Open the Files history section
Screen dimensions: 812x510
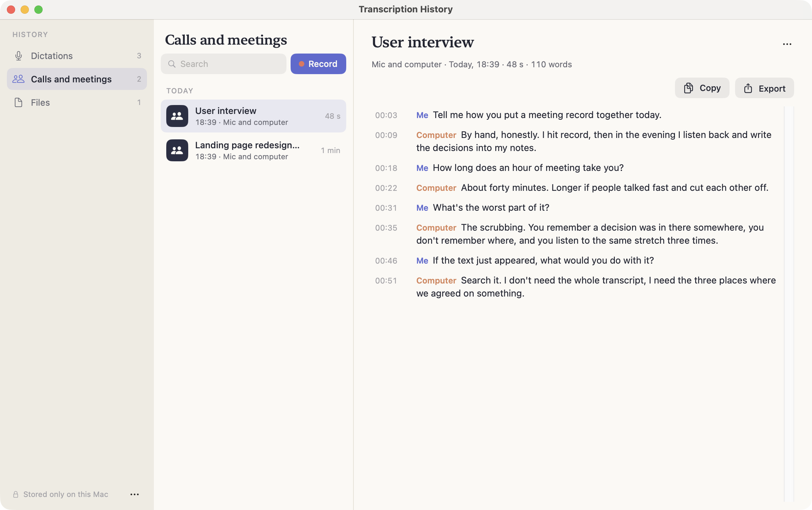click(77, 102)
